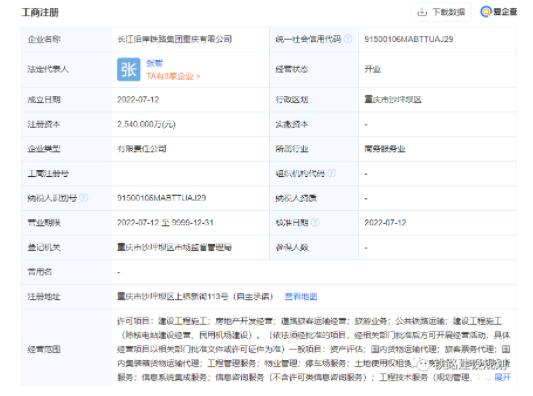Click the 登记机关 authority name value
The height and width of the screenshot is (396, 533).
click(x=174, y=247)
